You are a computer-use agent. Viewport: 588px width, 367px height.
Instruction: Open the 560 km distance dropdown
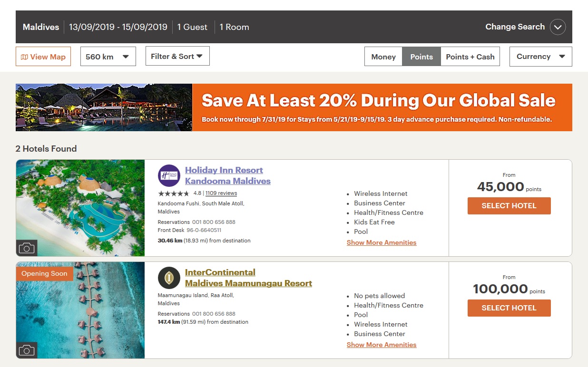[x=108, y=57]
